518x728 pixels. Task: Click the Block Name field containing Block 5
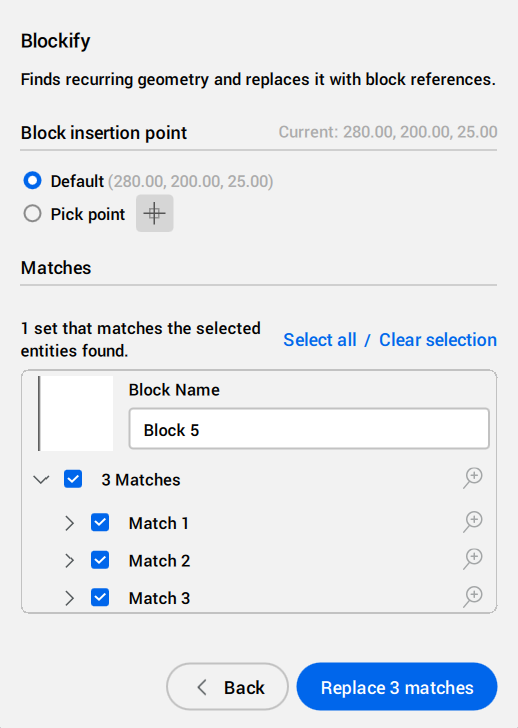(x=309, y=429)
